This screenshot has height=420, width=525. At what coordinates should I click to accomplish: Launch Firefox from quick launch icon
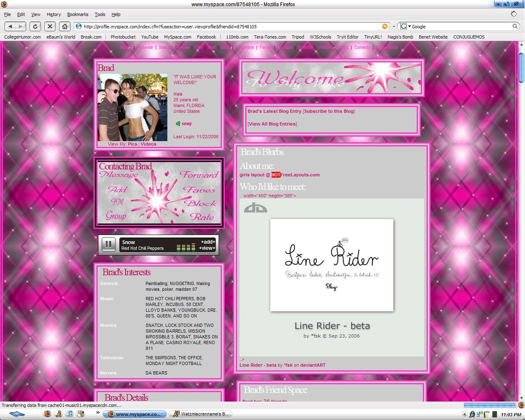coord(48,414)
